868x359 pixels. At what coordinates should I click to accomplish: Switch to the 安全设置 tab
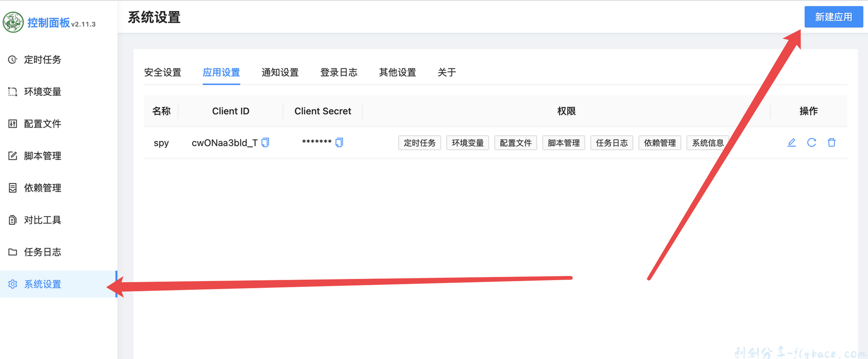point(163,72)
